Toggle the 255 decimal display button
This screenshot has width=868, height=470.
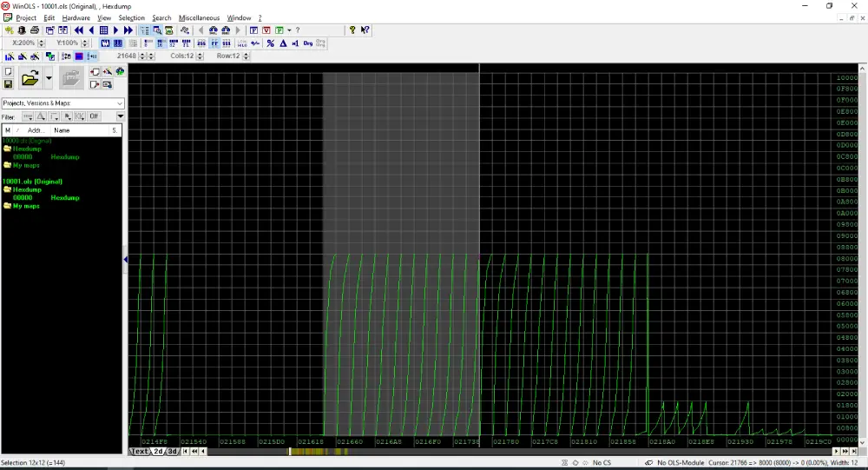click(x=201, y=43)
